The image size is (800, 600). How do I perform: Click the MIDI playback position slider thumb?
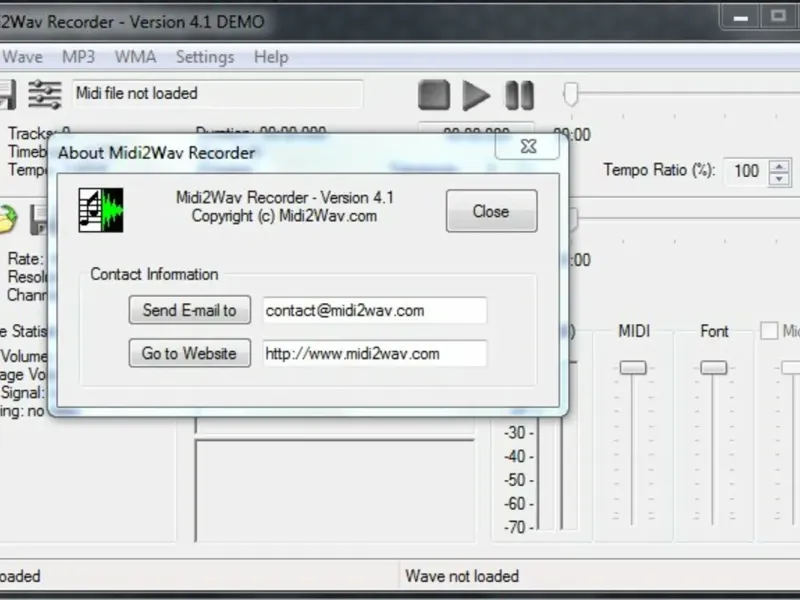coord(570,94)
